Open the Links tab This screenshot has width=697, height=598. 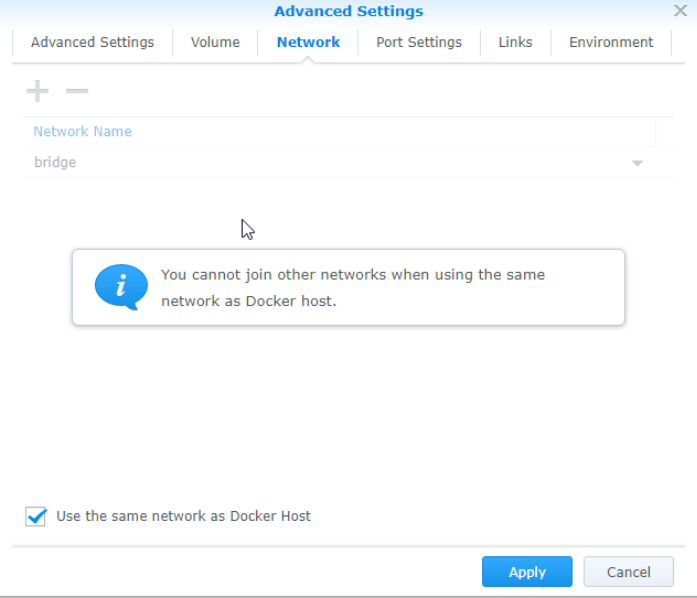pyautogui.click(x=515, y=42)
